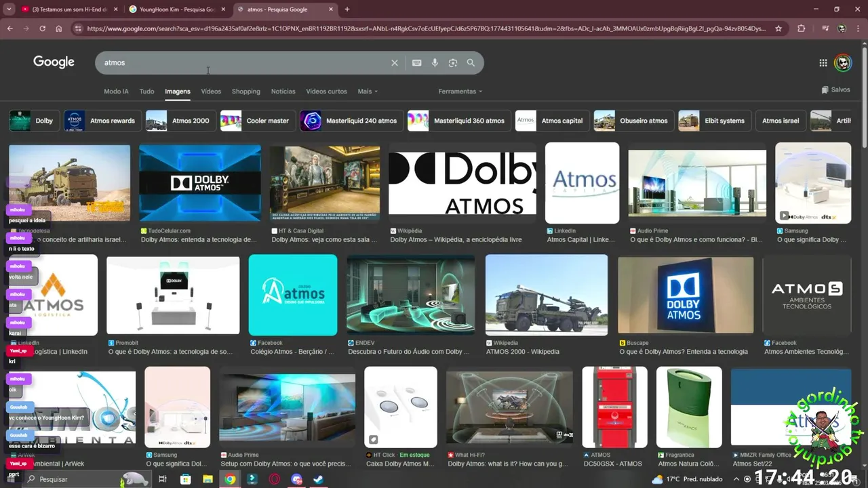Image resolution: width=868 pixels, height=488 pixels.
Task: Open the Dolby Atmos Wikipédia image result
Action: click(462, 182)
